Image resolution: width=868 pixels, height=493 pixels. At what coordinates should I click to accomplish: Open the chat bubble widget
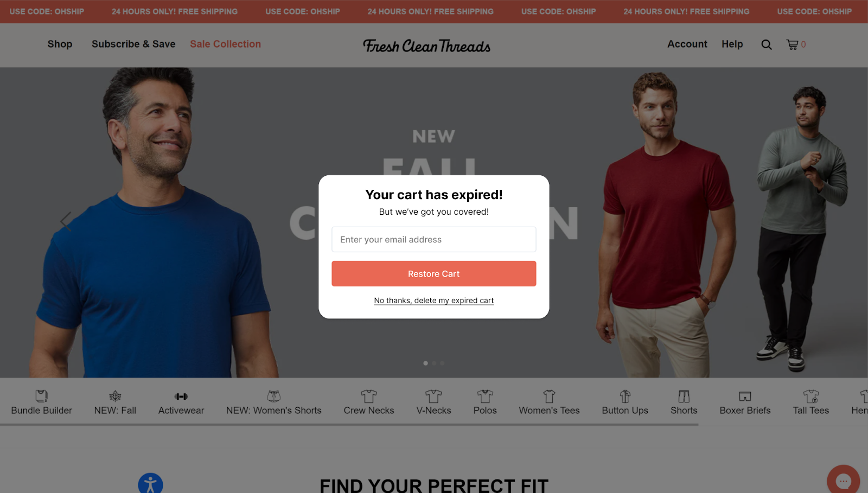point(843,480)
